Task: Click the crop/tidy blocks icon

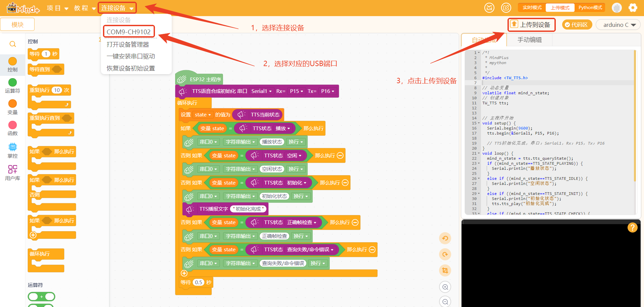Action: click(445, 270)
